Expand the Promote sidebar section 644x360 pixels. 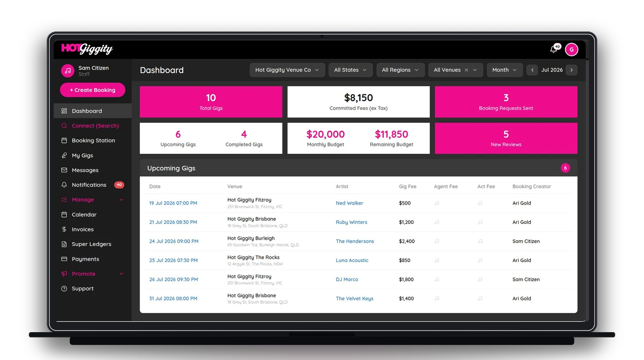coord(93,274)
